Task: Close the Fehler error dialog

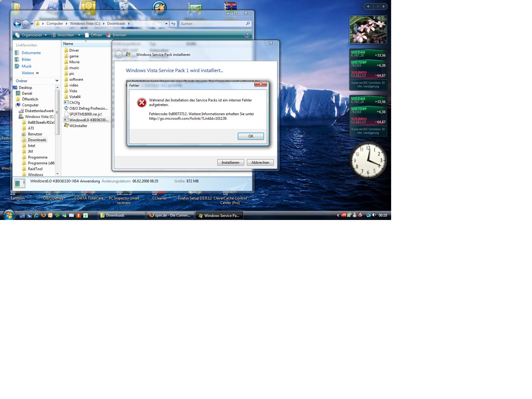Action: (261, 84)
